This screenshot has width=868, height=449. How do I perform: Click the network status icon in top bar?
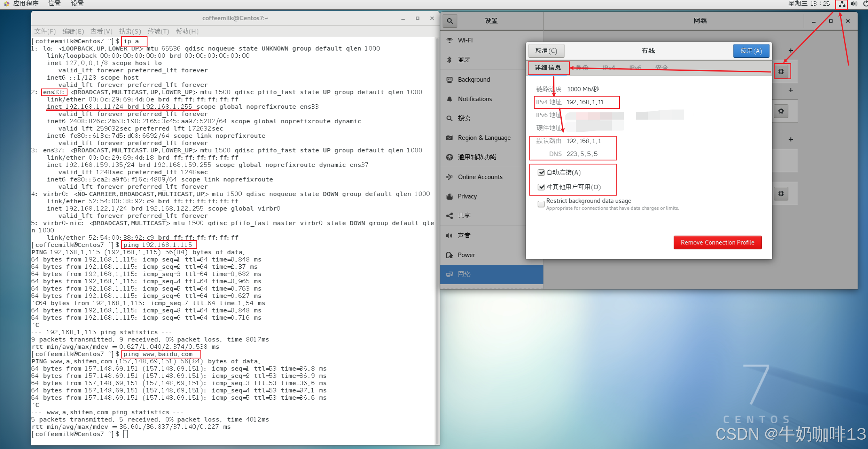(x=842, y=4)
